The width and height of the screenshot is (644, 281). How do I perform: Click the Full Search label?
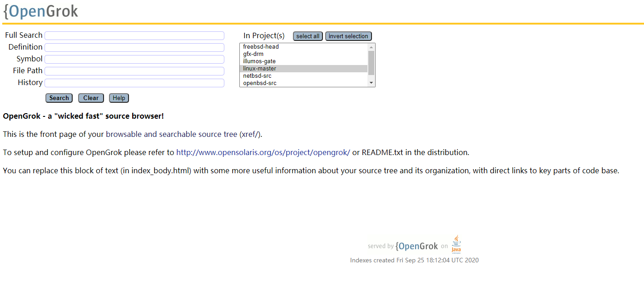pyautogui.click(x=24, y=35)
